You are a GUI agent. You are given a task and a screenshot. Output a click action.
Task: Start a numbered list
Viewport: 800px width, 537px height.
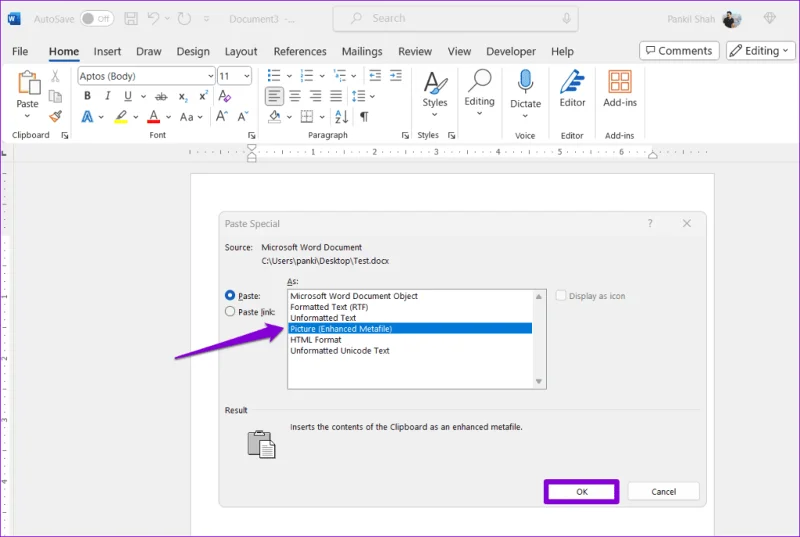tap(307, 76)
